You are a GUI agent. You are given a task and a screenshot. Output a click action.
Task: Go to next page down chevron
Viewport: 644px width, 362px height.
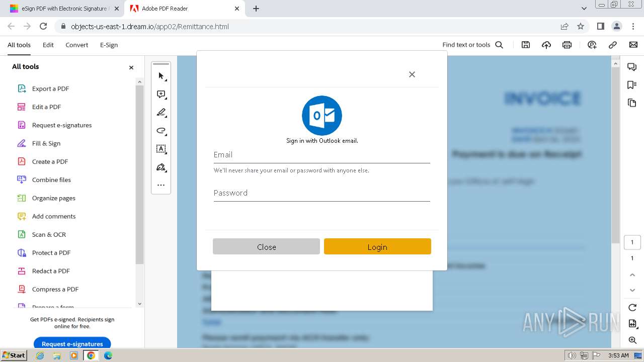(x=632, y=290)
